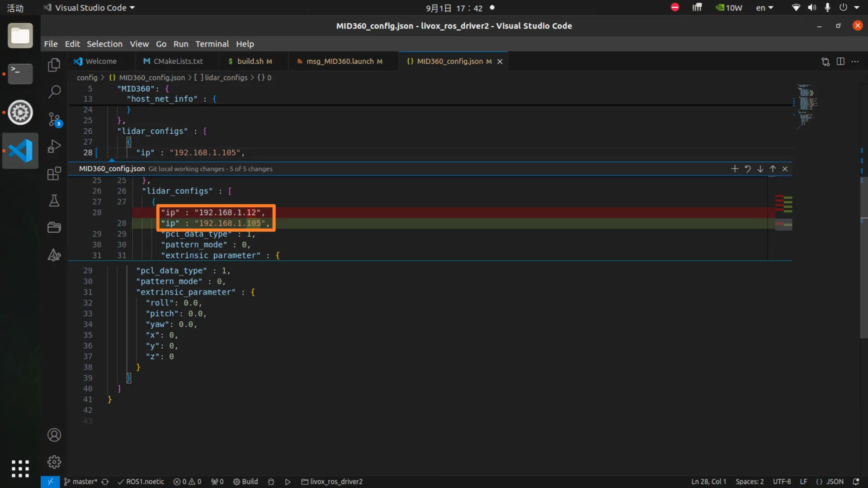Open the Extensions view

point(54,174)
